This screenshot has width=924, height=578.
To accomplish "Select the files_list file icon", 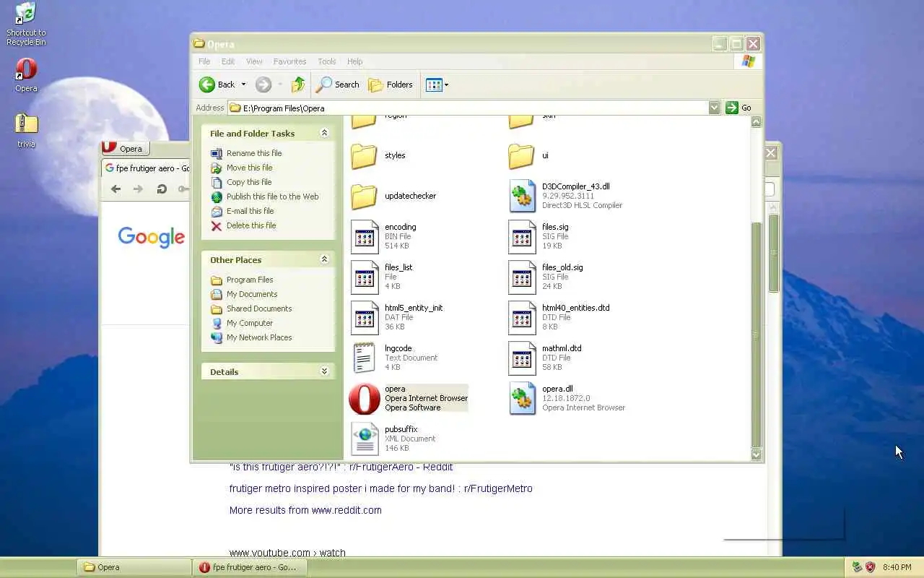I will [365, 277].
